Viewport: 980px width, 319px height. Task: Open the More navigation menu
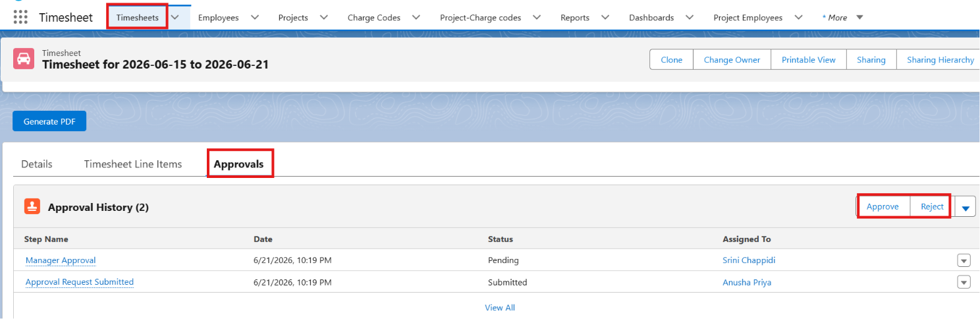pyautogui.click(x=842, y=17)
